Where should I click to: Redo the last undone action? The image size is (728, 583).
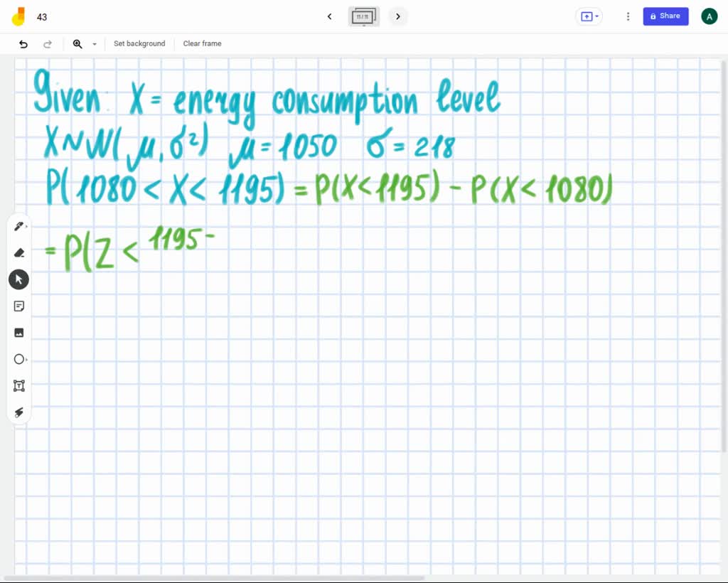pyautogui.click(x=48, y=43)
